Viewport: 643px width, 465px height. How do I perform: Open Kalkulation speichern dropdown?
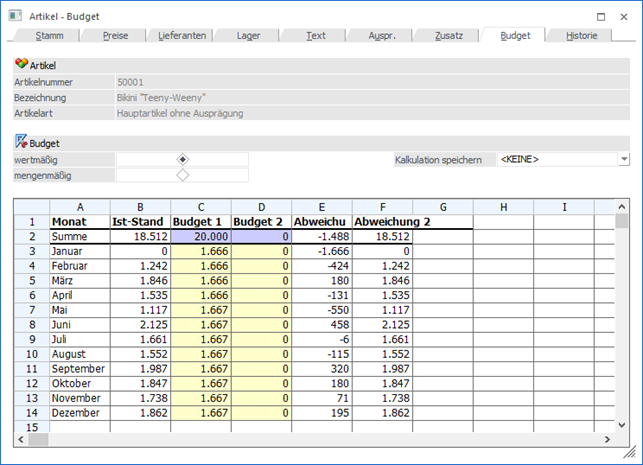(624, 159)
